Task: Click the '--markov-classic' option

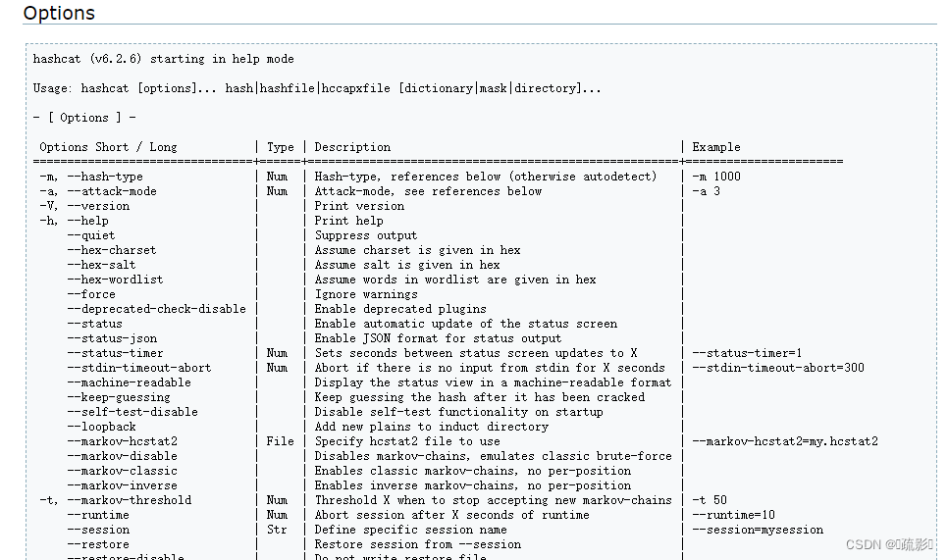Action: click(122, 471)
